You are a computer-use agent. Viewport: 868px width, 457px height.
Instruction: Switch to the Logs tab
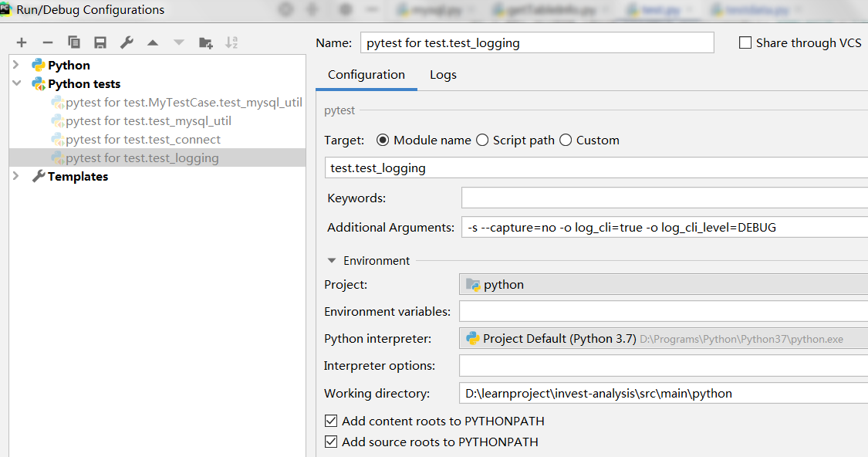pyautogui.click(x=443, y=75)
